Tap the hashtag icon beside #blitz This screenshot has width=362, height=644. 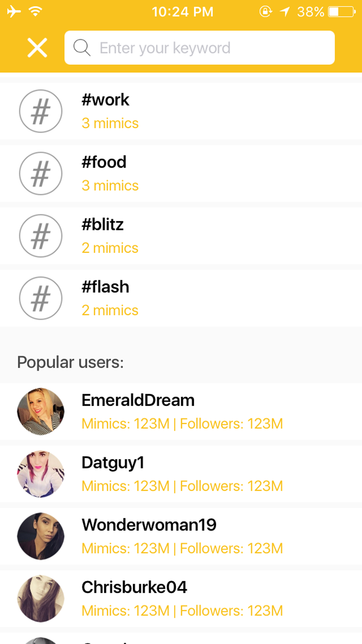[41, 236]
